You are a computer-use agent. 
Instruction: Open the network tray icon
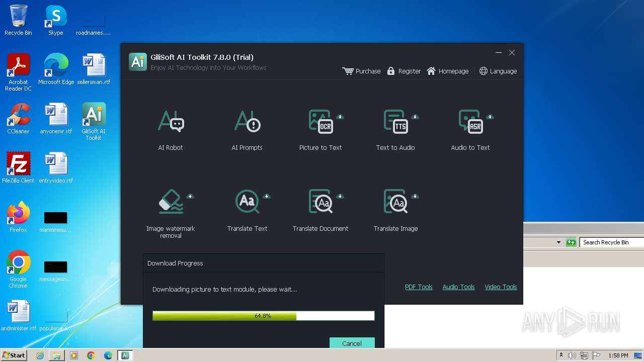[x=584, y=355]
